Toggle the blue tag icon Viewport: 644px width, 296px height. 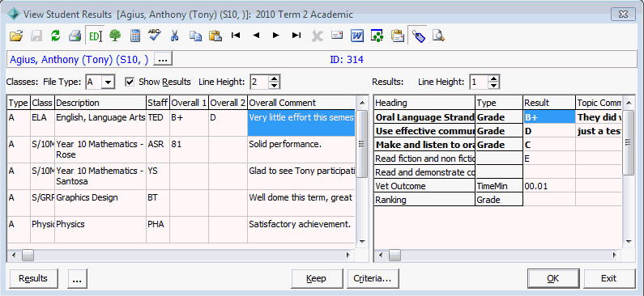pyautogui.click(x=418, y=36)
